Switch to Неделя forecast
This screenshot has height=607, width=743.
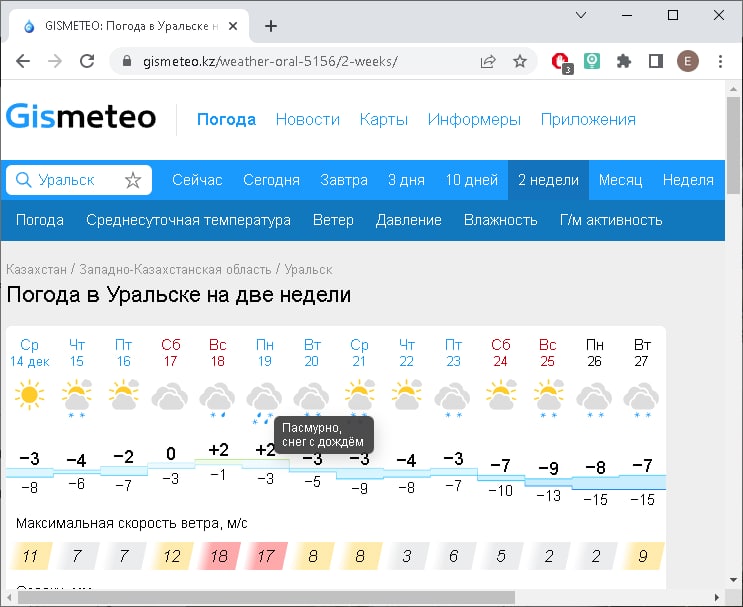tap(688, 180)
